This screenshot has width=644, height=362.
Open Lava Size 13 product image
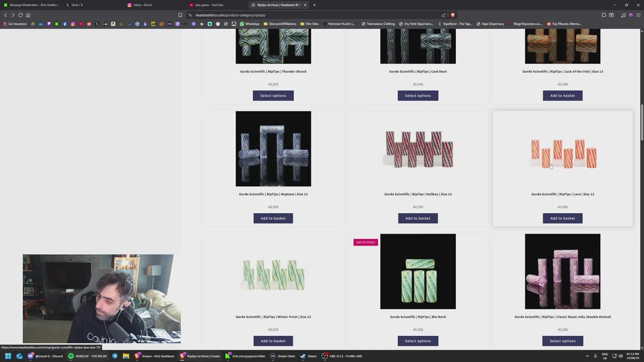point(562,149)
